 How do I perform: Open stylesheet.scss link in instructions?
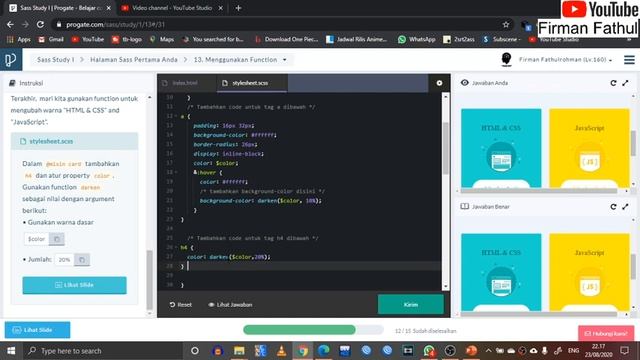pyautogui.click(x=51, y=141)
